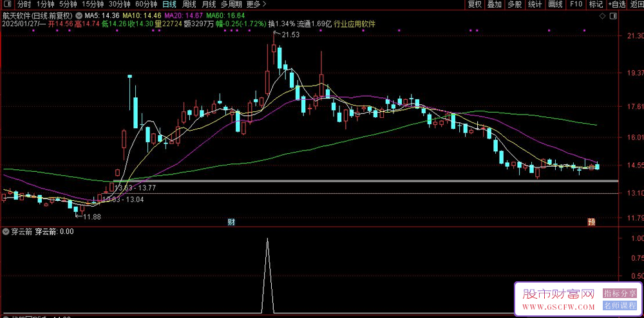Toggle 复权 price adjustment
This screenshot has height=318, width=644.
475,5
